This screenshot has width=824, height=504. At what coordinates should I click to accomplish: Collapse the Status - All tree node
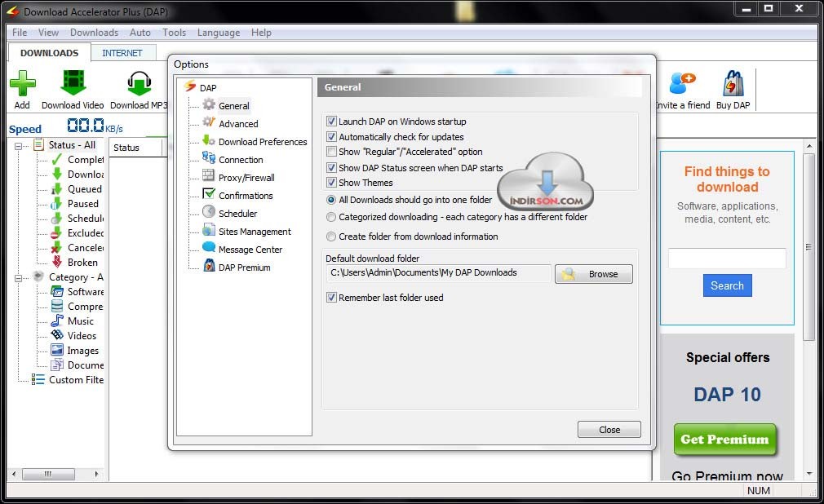tap(19, 146)
